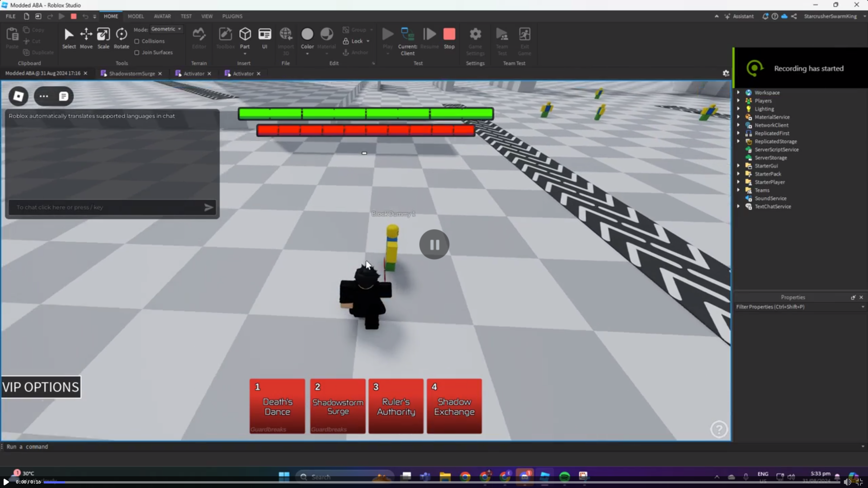Open the ShadowstormSurge script tab
This screenshot has height=488, width=868.
132,74
